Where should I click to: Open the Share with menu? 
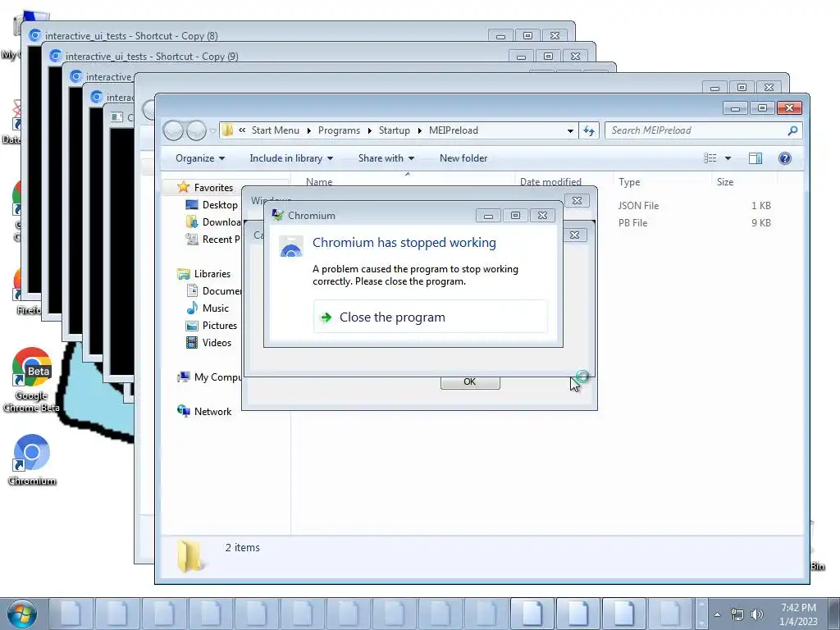point(386,158)
